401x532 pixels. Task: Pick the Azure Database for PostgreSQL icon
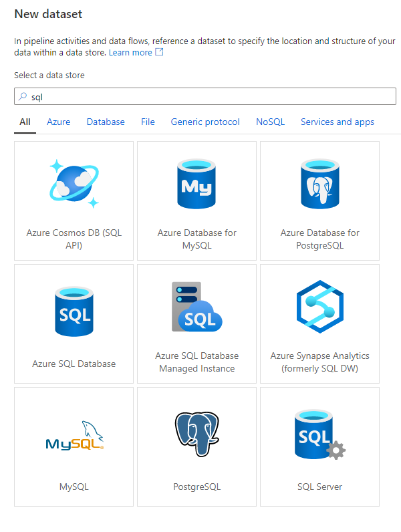point(319,184)
